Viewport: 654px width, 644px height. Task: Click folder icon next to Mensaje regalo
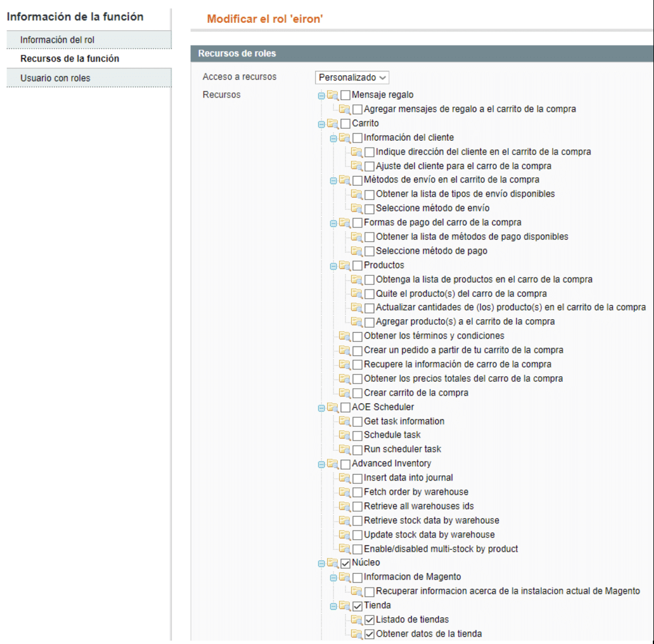pyautogui.click(x=333, y=95)
